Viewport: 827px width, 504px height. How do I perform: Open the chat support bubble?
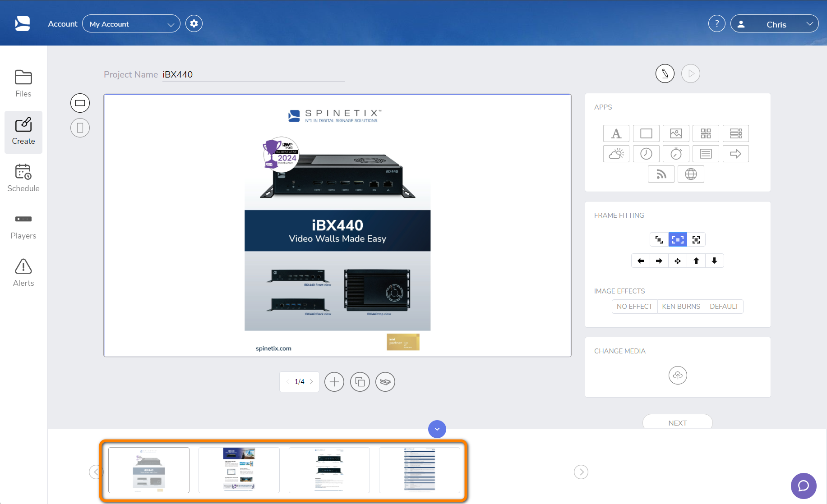(804, 486)
